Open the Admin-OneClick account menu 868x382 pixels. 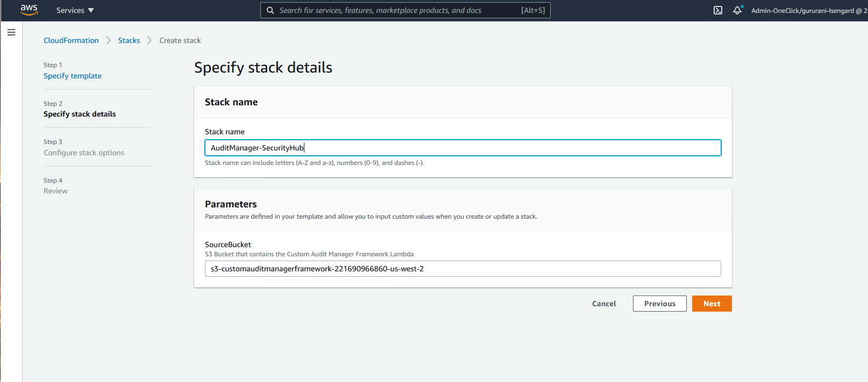pos(809,10)
